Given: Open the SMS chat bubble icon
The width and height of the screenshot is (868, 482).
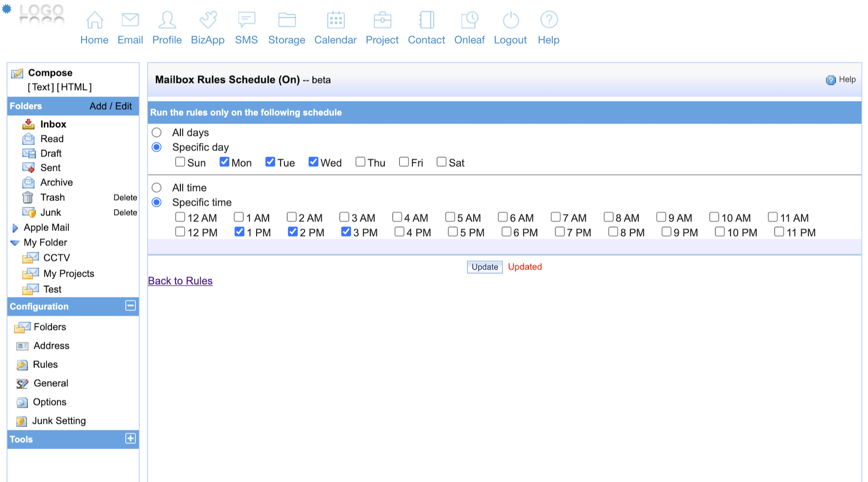Looking at the screenshot, I should pos(246,20).
